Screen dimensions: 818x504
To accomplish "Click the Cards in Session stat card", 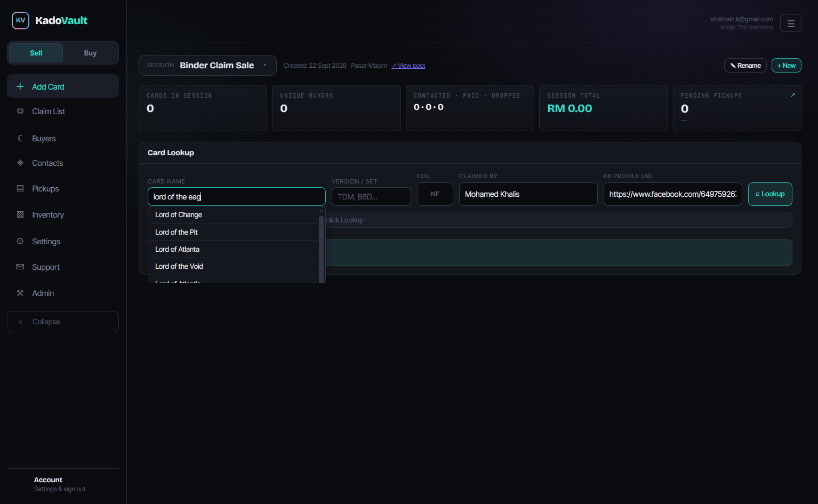I will point(203,108).
